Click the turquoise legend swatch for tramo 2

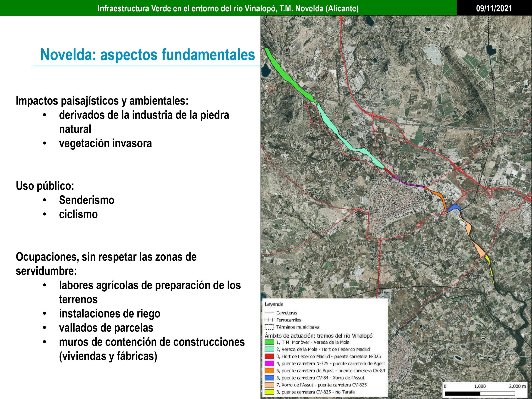(x=269, y=349)
